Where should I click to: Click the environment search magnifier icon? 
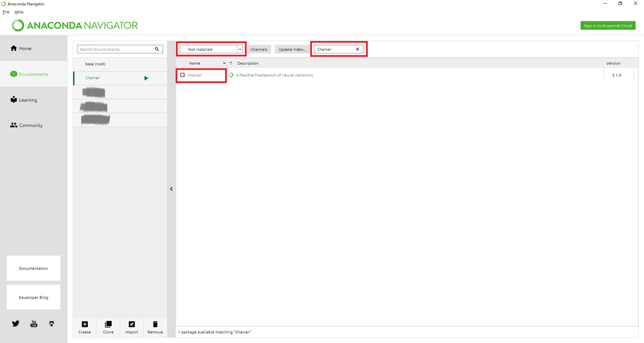pyautogui.click(x=157, y=49)
